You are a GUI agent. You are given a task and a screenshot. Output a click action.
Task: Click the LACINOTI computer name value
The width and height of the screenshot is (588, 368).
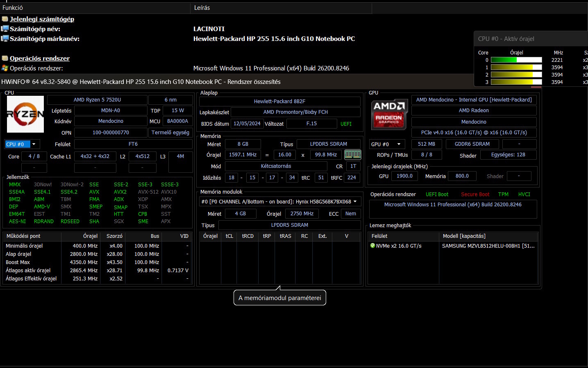pyautogui.click(x=209, y=29)
